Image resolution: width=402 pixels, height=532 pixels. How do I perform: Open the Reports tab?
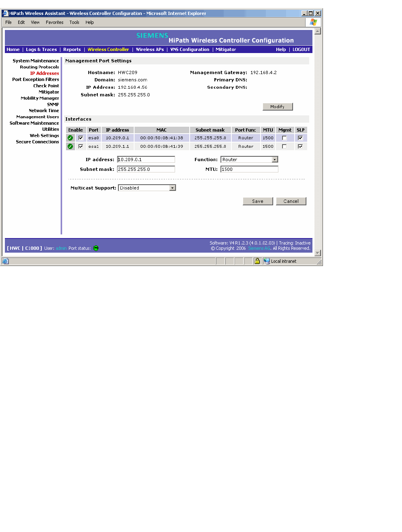[x=72, y=49]
